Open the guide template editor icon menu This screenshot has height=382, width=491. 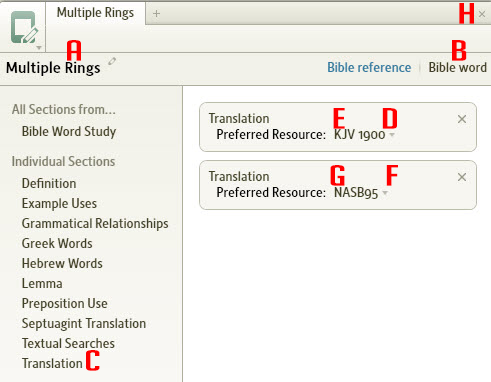tap(24, 28)
